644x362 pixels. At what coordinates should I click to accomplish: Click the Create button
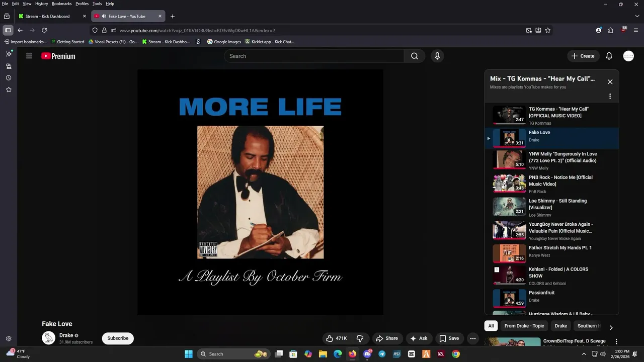[x=583, y=56]
